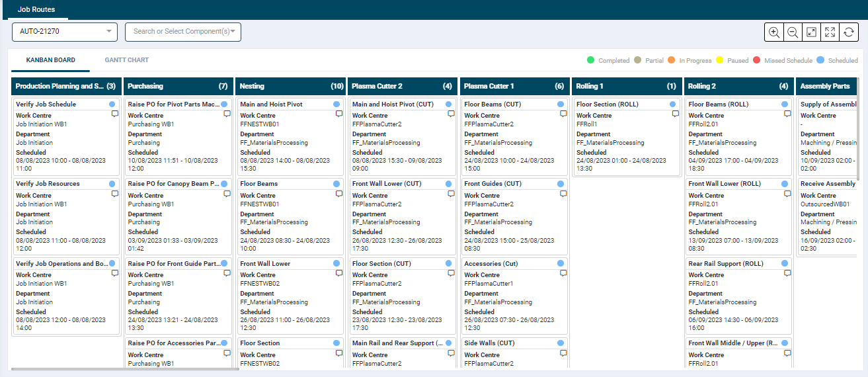Click the fit-to-window expand icon
The image size is (868, 377).
point(811,32)
